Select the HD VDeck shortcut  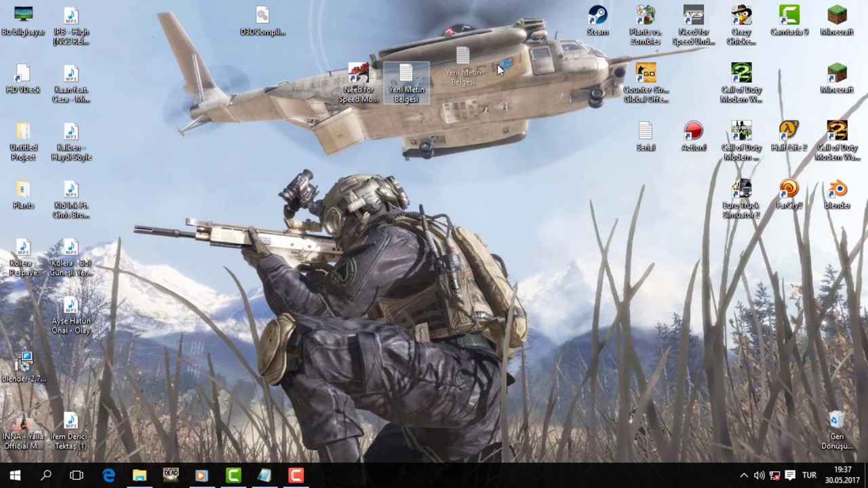23,79
